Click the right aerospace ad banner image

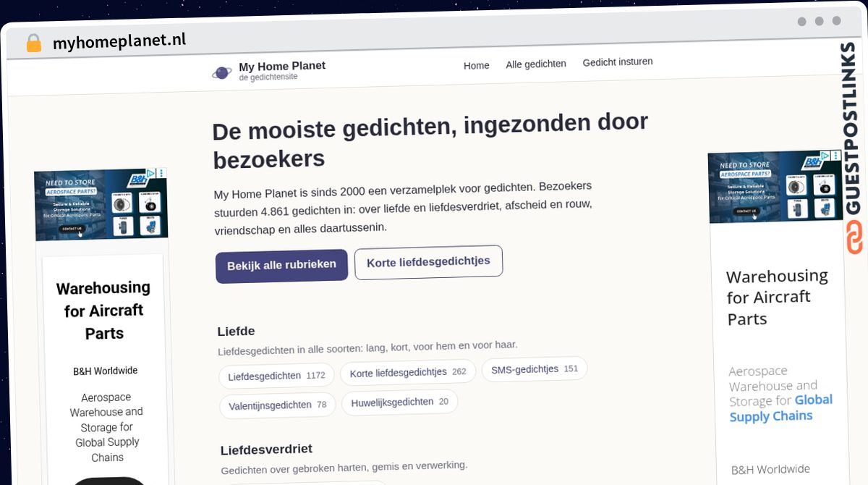[775, 187]
